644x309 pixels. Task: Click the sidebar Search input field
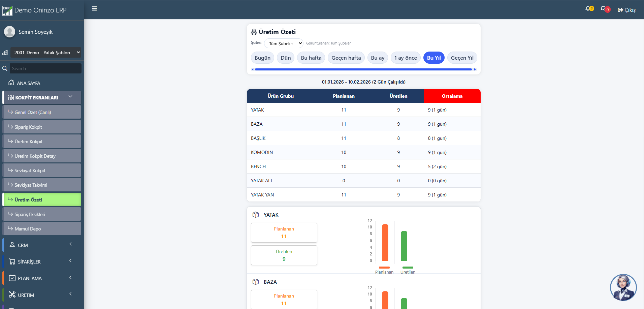(45, 68)
